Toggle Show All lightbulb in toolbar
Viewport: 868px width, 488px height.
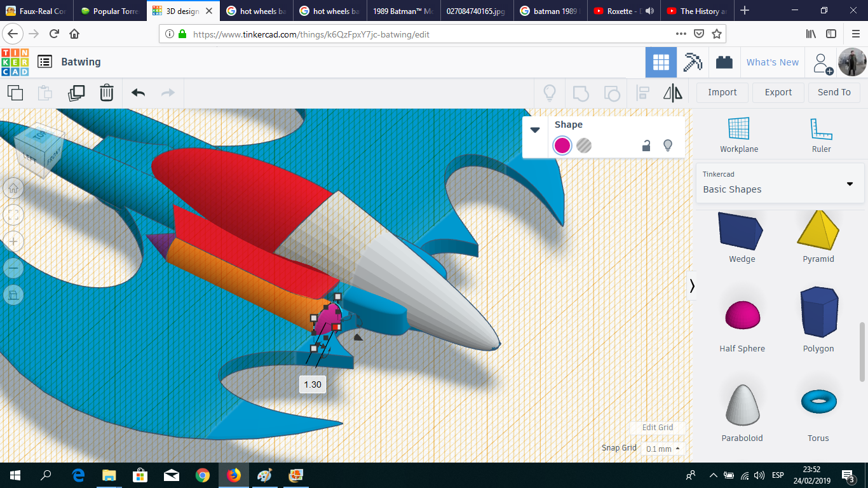[550, 93]
